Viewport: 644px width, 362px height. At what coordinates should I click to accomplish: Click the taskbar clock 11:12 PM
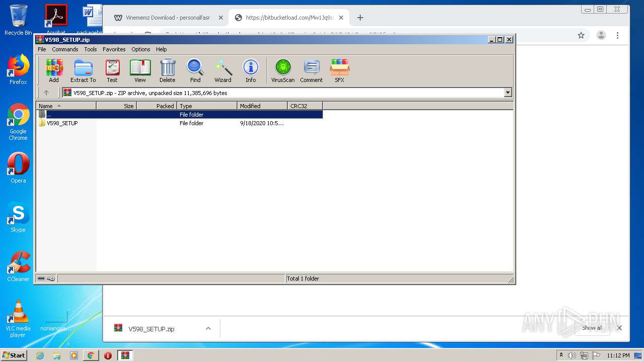coord(618,355)
